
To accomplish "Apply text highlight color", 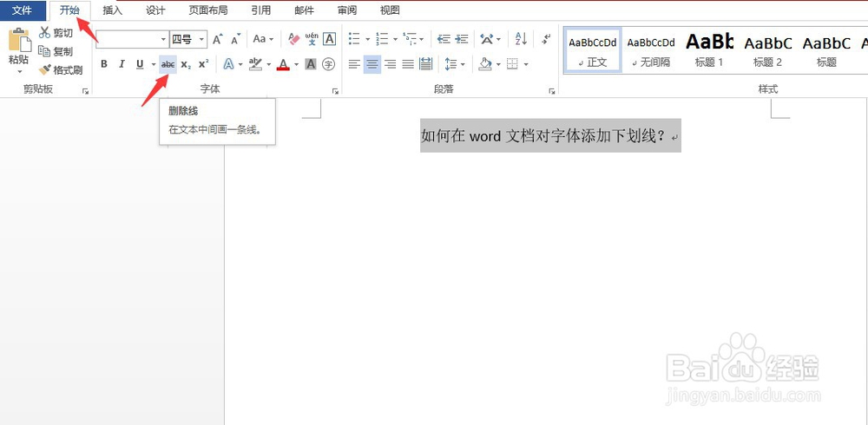I will pos(255,64).
